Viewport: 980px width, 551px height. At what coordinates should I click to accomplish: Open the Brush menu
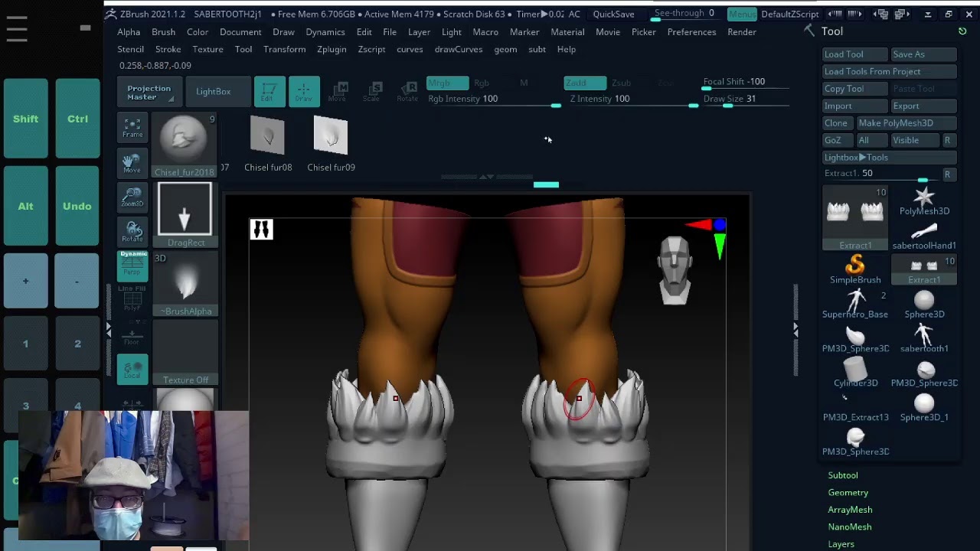click(x=163, y=32)
